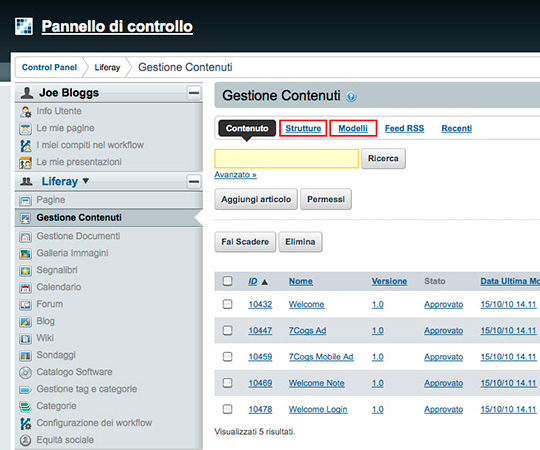
Task: Collapse the Liferay section with minus button
Action: point(194,181)
